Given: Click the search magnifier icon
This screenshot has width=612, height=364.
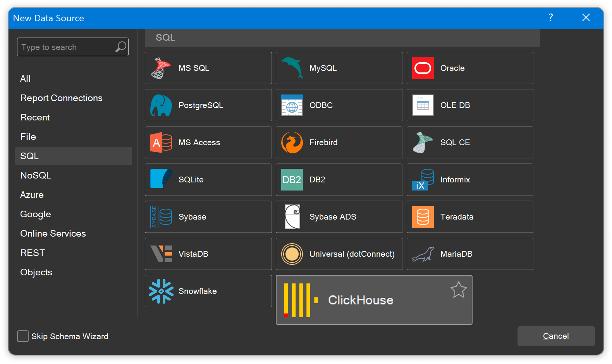Looking at the screenshot, I should [121, 47].
